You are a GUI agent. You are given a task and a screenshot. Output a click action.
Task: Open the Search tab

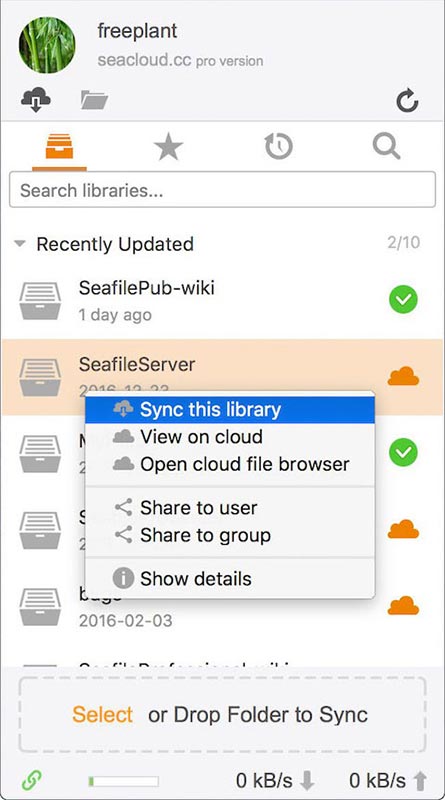tap(386, 146)
